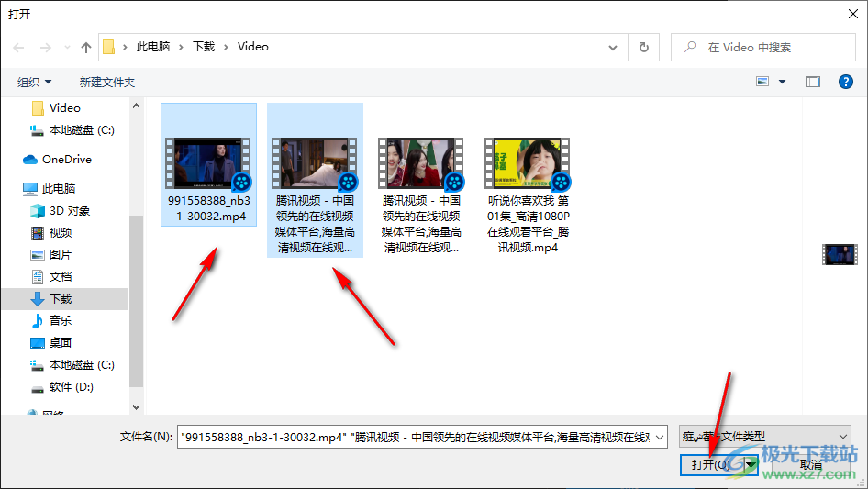Click the folder icon in address bar
Screen dimensions: 868x489
(109, 48)
